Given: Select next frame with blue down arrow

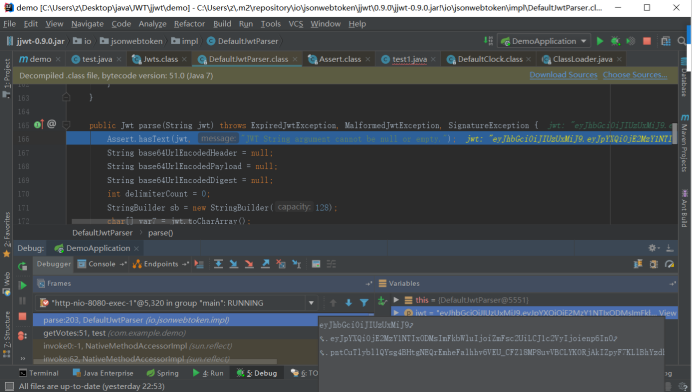Looking at the screenshot, I should [349, 303].
